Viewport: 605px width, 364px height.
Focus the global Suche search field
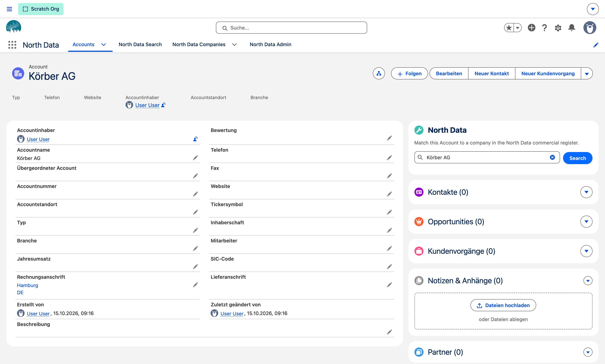pyautogui.click(x=291, y=28)
